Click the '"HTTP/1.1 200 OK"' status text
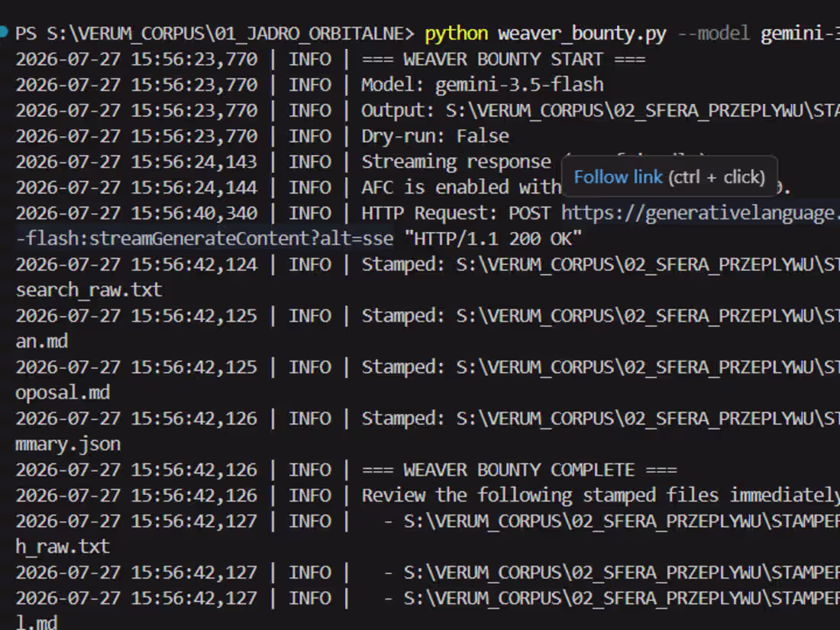This screenshot has width=840, height=630. 493,238
